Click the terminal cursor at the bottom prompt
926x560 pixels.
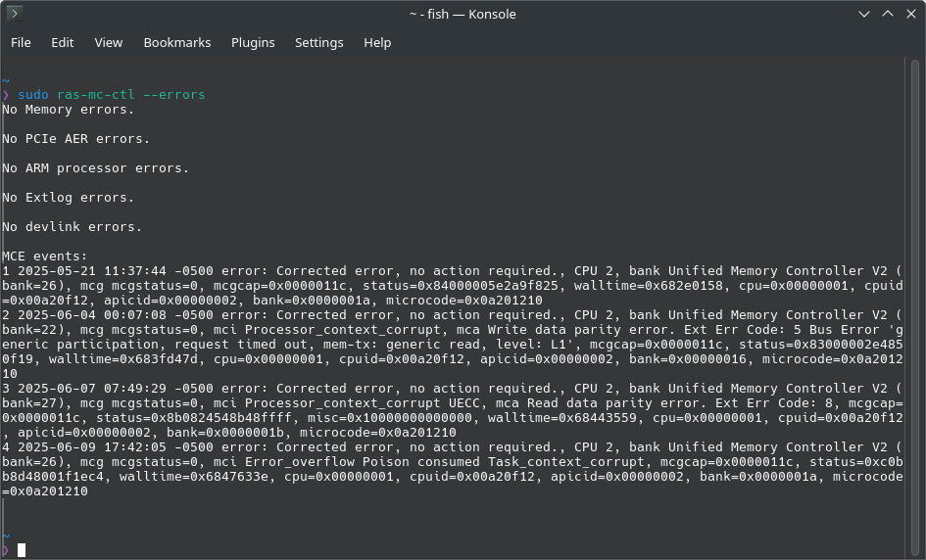(x=22, y=550)
